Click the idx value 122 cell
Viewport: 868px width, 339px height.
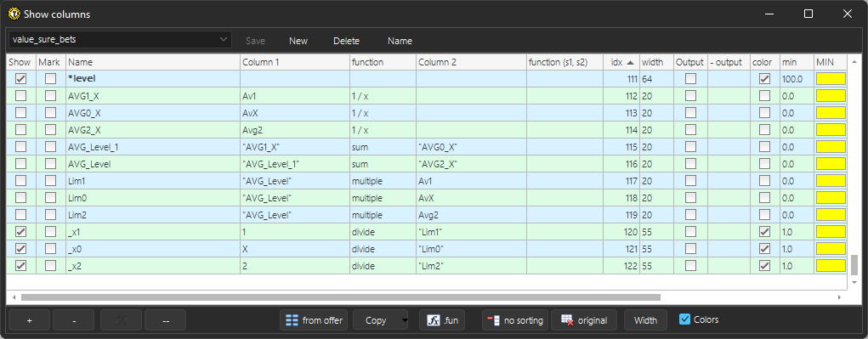tap(621, 266)
